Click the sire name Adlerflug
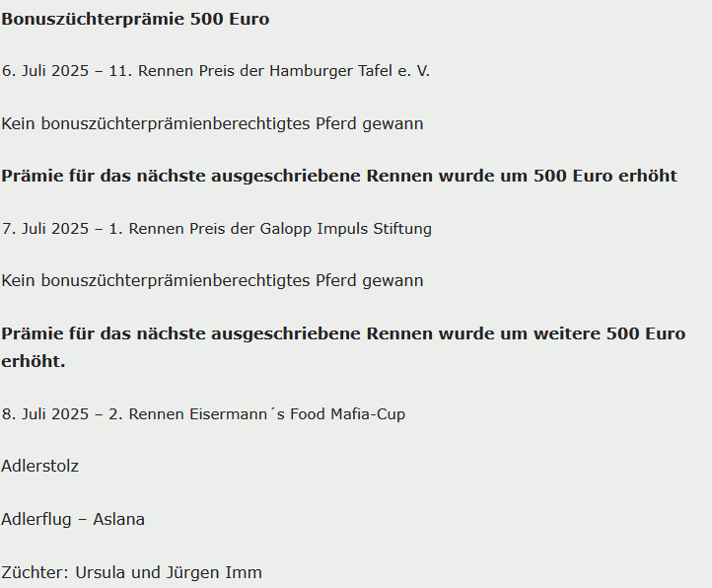The image size is (712, 588). pos(36,519)
